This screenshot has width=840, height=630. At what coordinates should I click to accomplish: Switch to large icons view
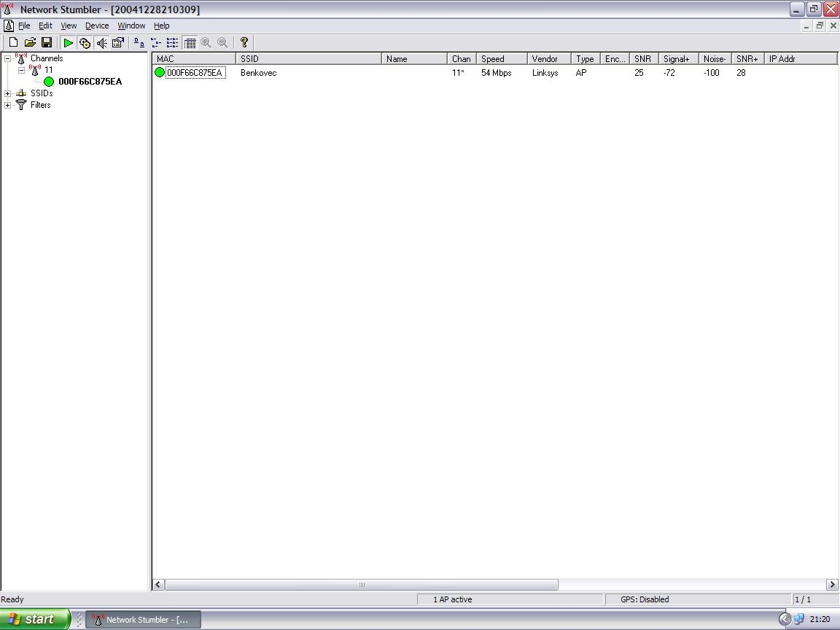pos(139,43)
